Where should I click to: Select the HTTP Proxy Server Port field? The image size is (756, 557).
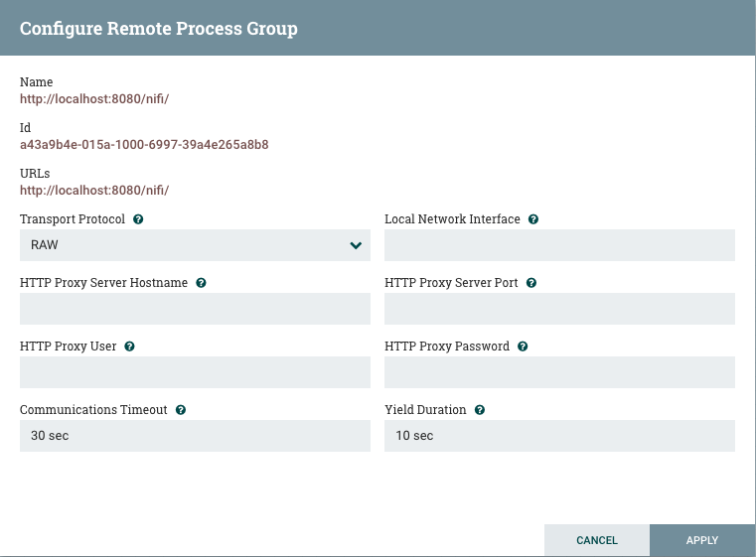559,309
